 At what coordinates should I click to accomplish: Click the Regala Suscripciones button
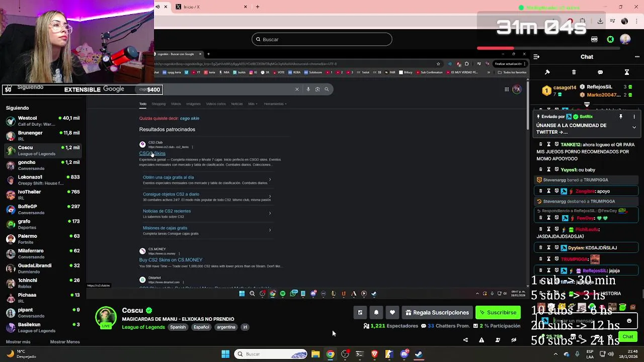(437, 313)
